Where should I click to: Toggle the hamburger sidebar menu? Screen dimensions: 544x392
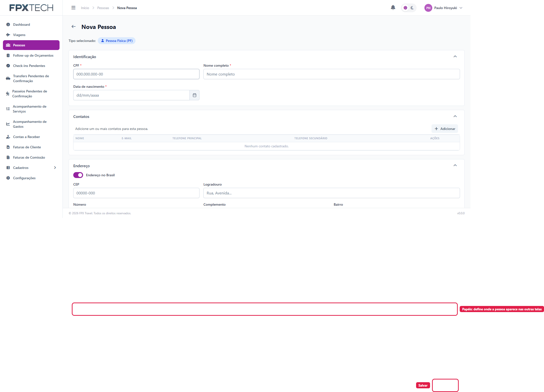[73, 8]
